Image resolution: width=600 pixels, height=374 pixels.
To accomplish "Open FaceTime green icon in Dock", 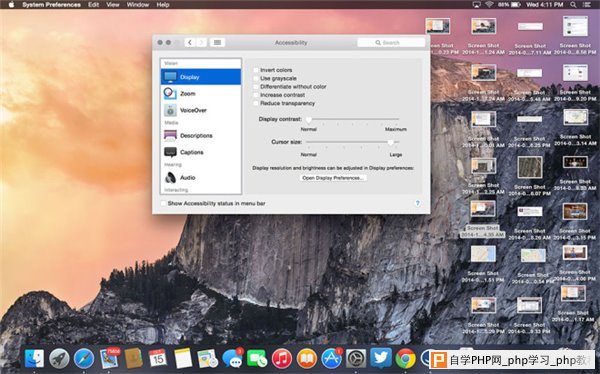I will coord(257,359).
